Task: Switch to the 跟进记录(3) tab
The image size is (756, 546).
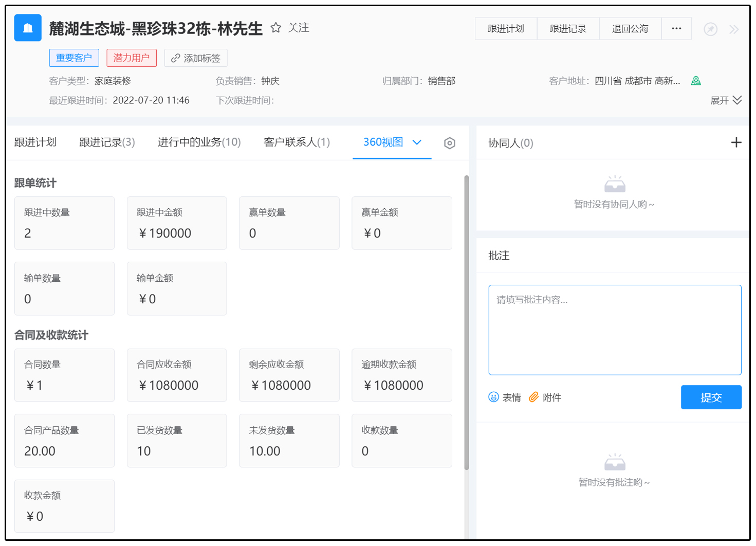Action: [x=106, y=142]
